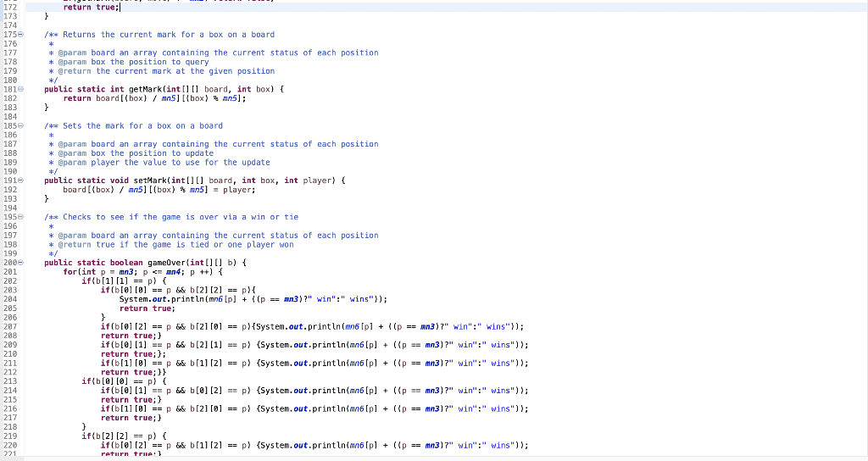Viewport: 868px width, 461px height.
Task: Click line number 173 in the gutter
Action: pyautogui.click(x=10, y=16)
